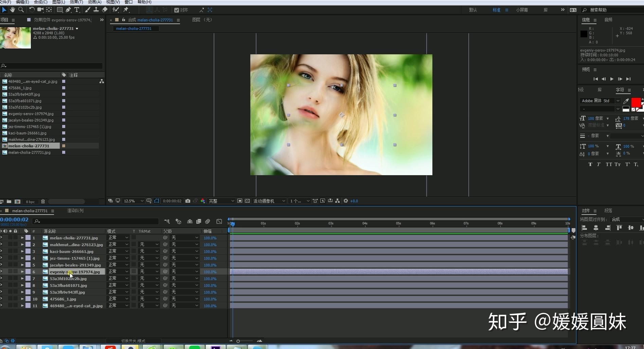Enable motion blur icon in timeline

click(208, 221)
